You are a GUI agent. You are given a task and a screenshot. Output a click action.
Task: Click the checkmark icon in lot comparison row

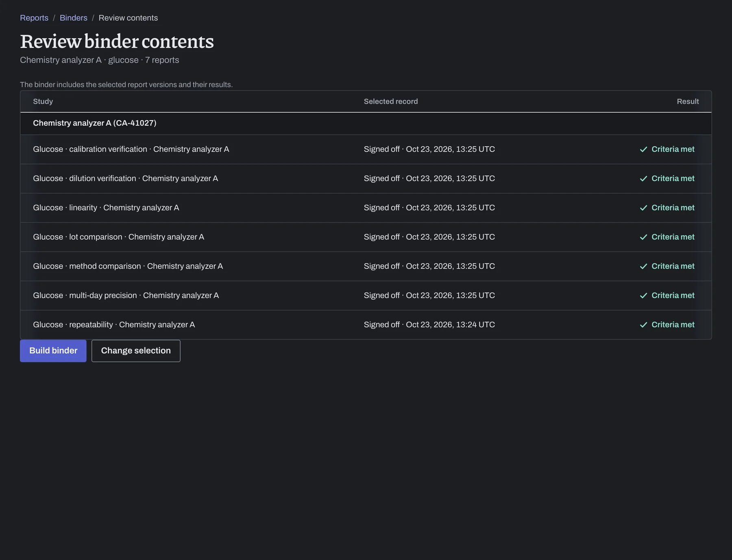[643, 237]
